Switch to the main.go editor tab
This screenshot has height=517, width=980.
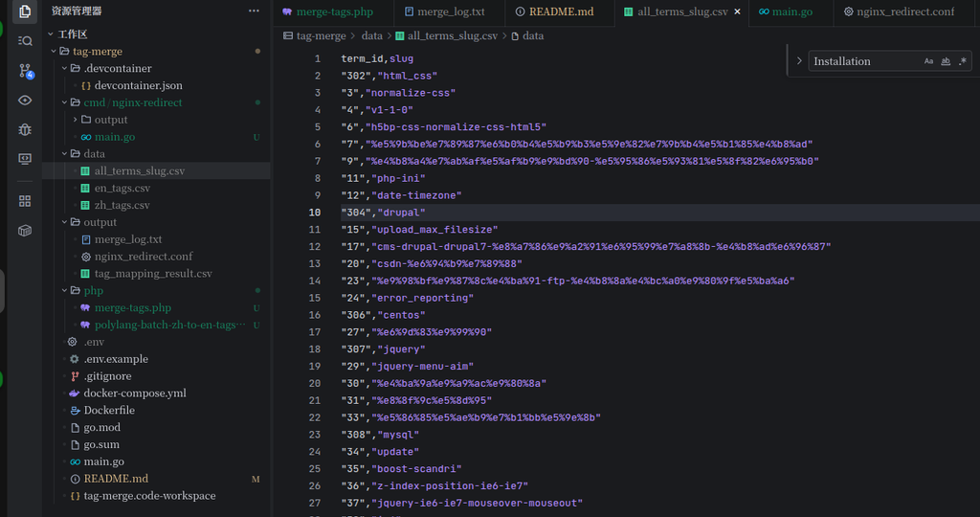click(791, 11)
